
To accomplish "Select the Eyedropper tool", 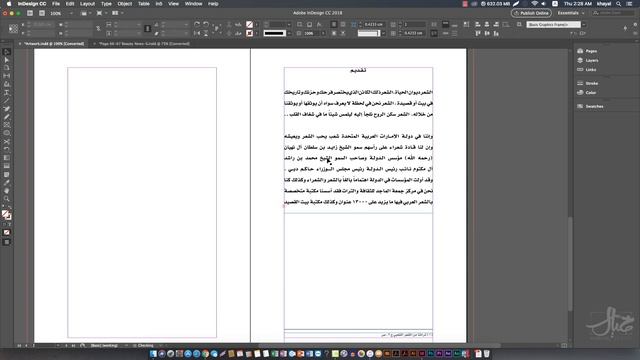I will (x=7, y=182).
